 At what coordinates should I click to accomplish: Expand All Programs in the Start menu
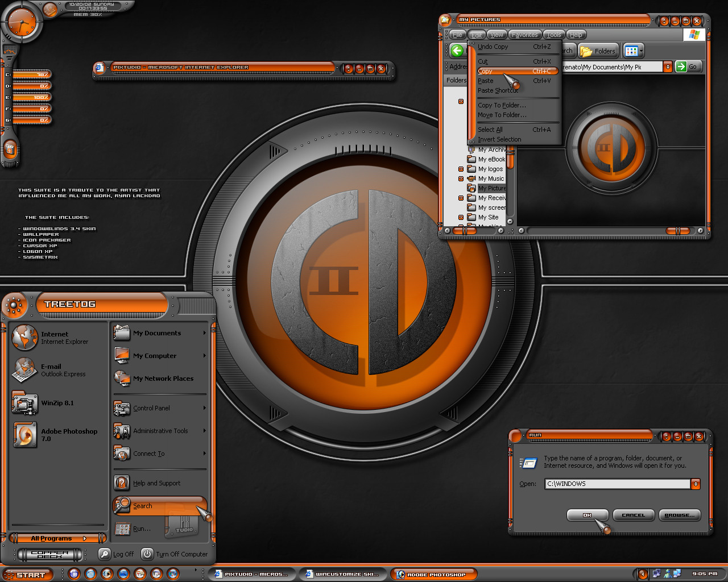click(x=58, y=538)
